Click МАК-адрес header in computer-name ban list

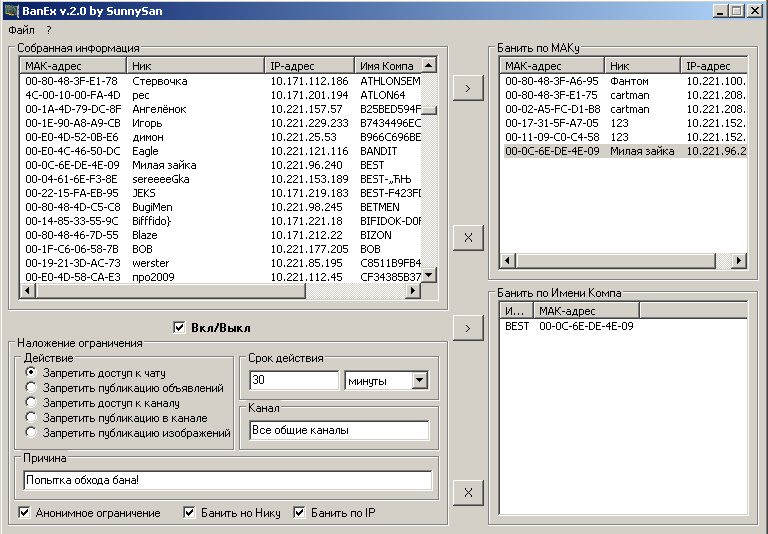pos(587,311)
